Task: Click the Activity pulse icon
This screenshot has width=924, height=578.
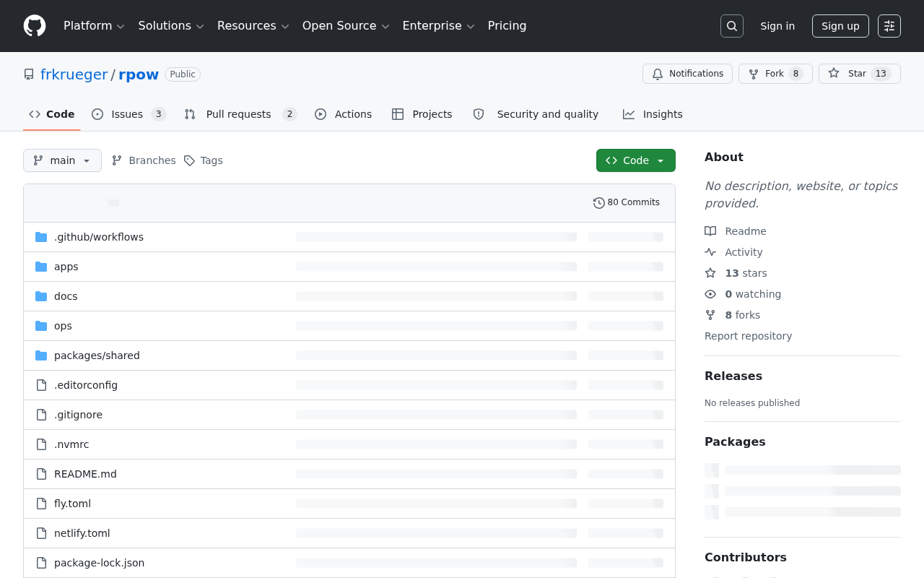Action: pos(710,252)
